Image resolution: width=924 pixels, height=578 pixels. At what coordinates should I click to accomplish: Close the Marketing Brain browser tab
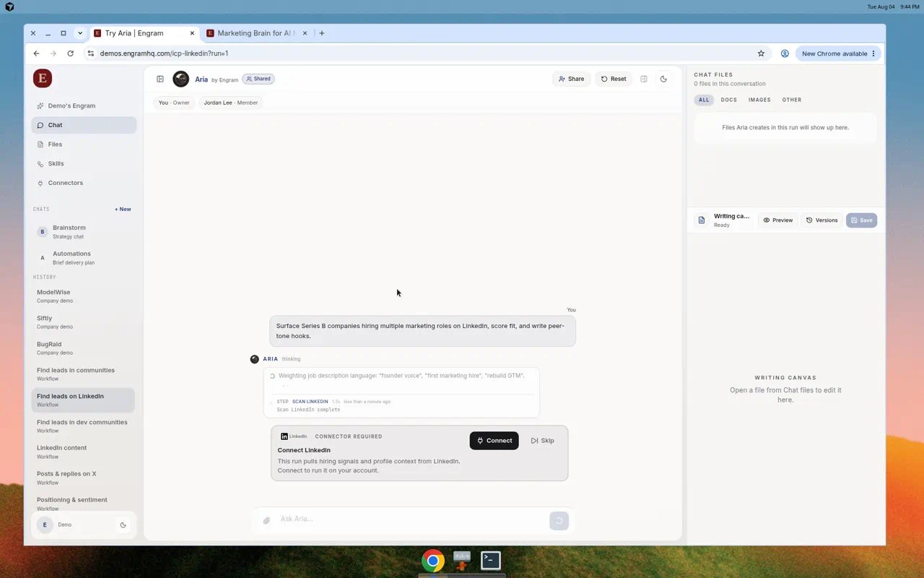click(x=305, y=33)
